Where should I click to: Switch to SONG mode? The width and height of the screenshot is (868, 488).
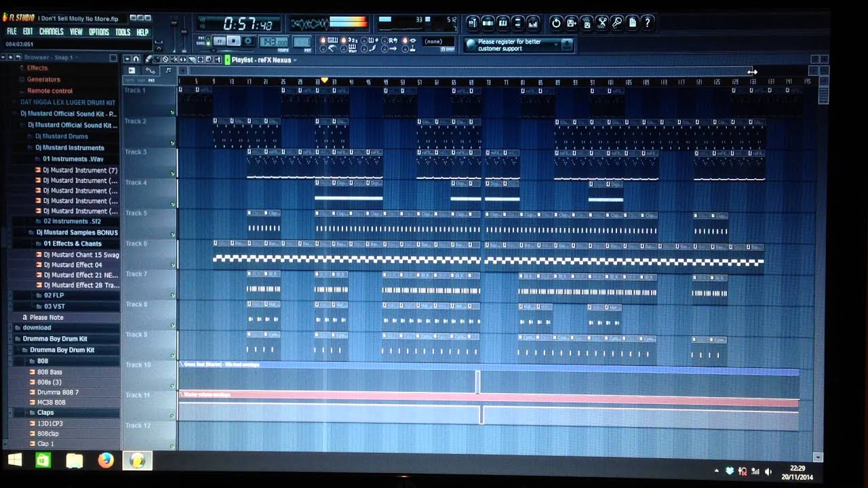208,43
